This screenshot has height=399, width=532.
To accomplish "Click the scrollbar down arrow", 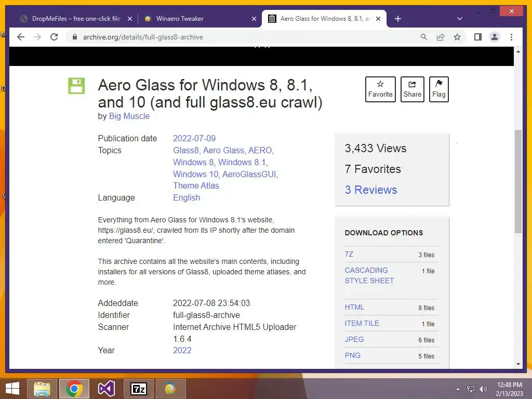I will pos(518,364).
